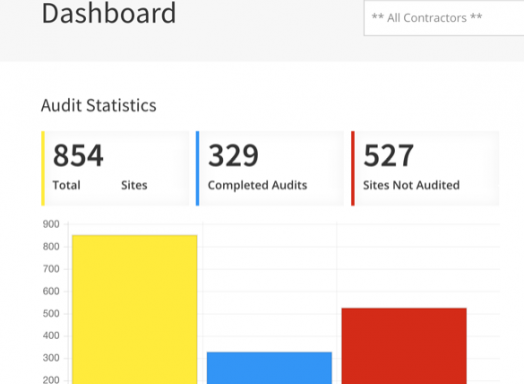Click the 600 axis label
This screenshot has height=384, width=524.
[x=51, y=291]
